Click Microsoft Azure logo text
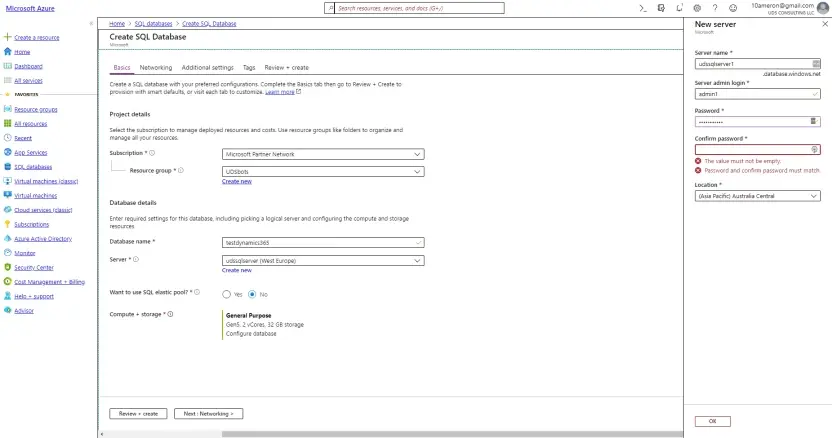Image resolution: width=832 pixels, height=438 pixels. pos(30,8)
